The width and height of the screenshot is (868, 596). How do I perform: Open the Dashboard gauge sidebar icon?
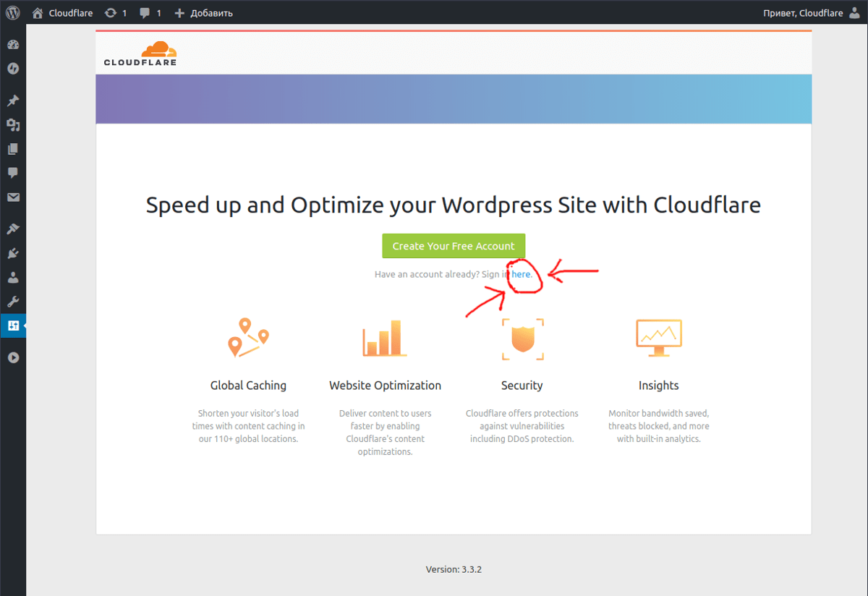[x=13, y=45]
